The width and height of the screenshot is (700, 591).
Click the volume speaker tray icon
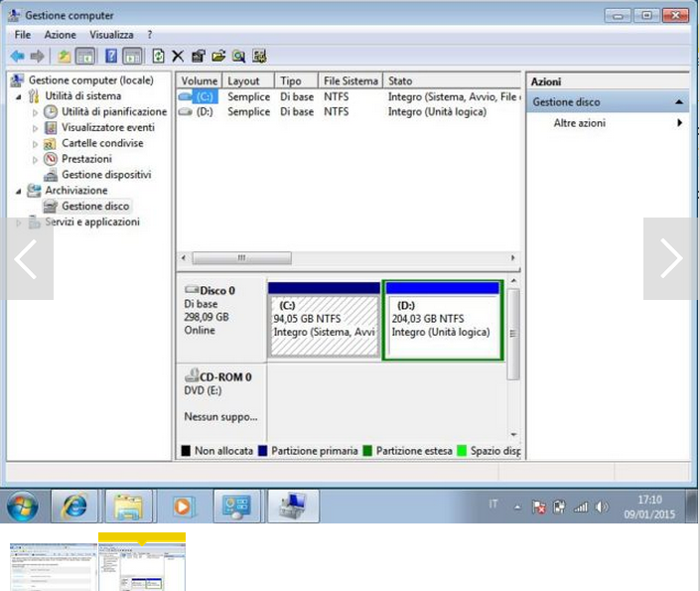point(601,507)
